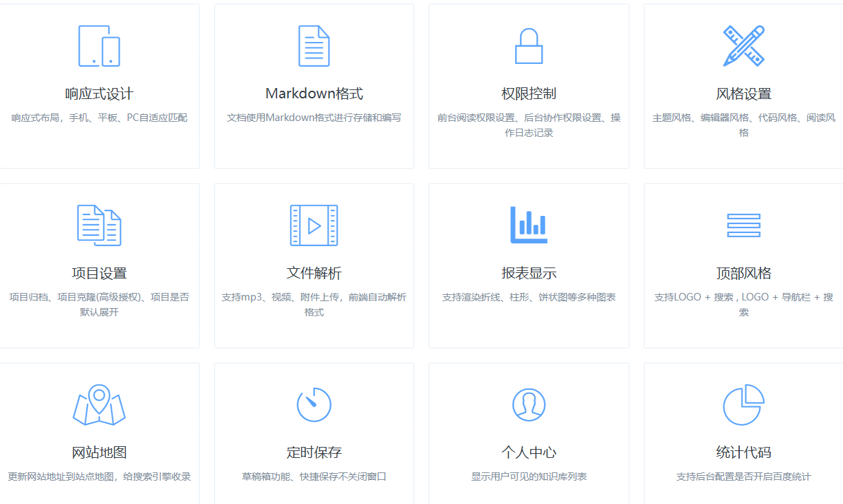Select the 文件解析 card title
This screenshot has height=504, width=843.
click(314, 274)
